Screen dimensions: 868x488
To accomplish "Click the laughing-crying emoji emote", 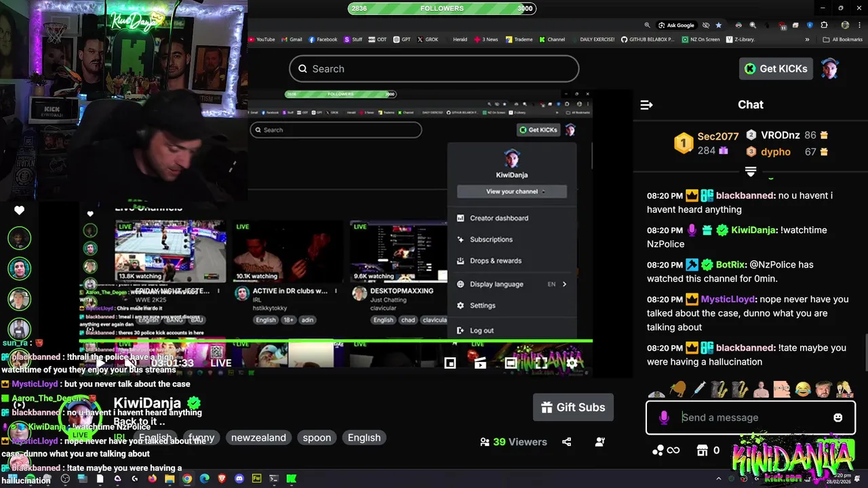I will [x=804, y=389].
